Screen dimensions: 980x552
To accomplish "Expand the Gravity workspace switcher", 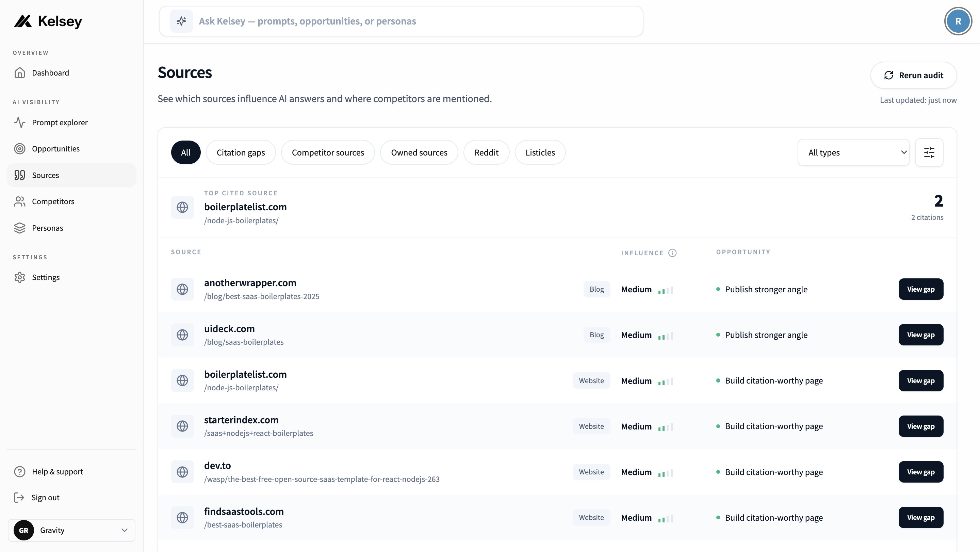I will [x=71, y=530].
